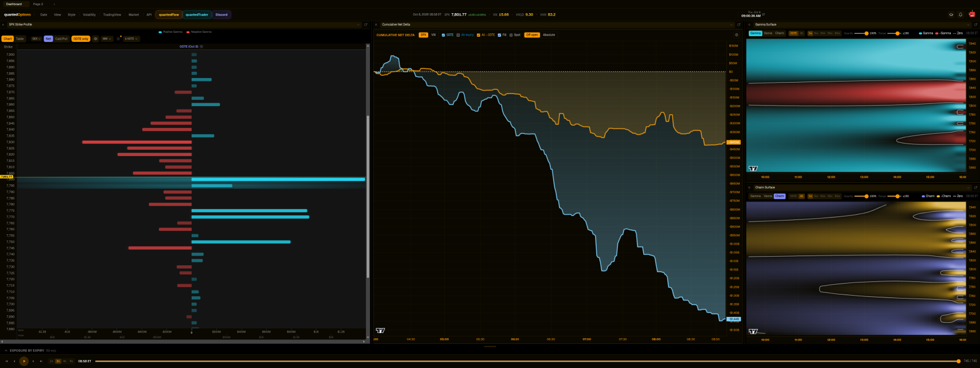Toggle the 0DTE only filter
Viewport: 980px width, 368px height.
coord(81,38)
